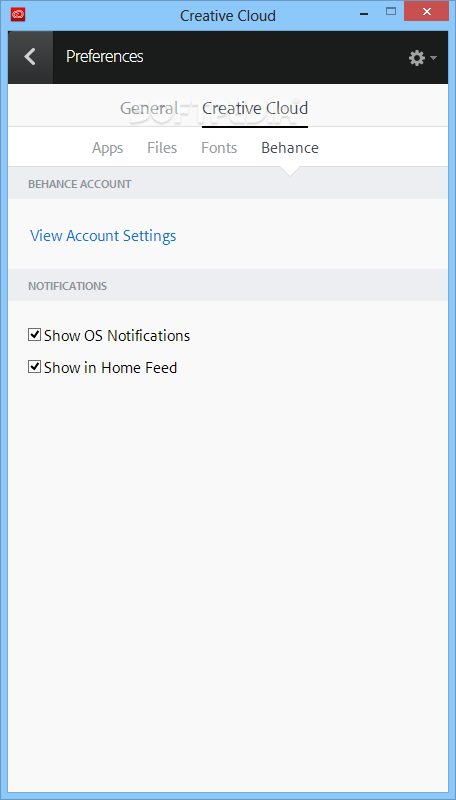Toggle the Show in Home Feed checkbox

point(34,367)
